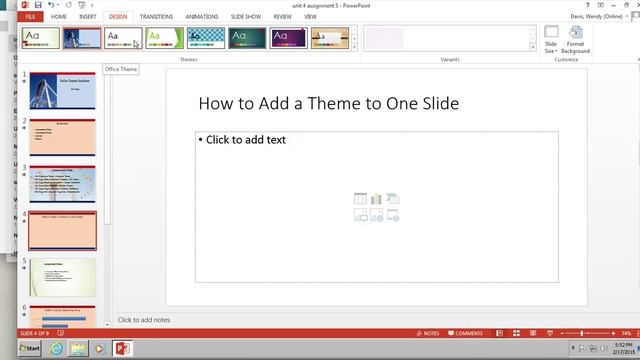Click the slide title 'How to Add a Theme'
Image resolution: width=640 pixels, height=360 pixels.
(x=329, y=103)
